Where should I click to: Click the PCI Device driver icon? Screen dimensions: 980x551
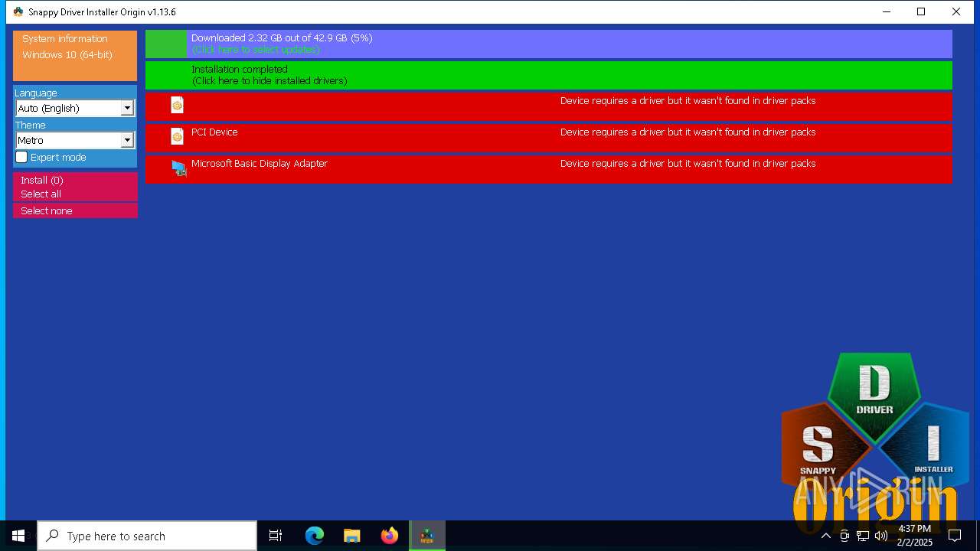click(177, 137)
